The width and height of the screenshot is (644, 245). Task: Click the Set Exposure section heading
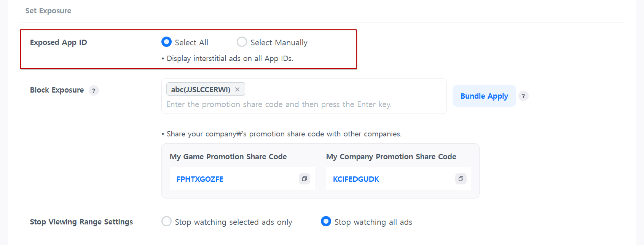tap(48, 11)
